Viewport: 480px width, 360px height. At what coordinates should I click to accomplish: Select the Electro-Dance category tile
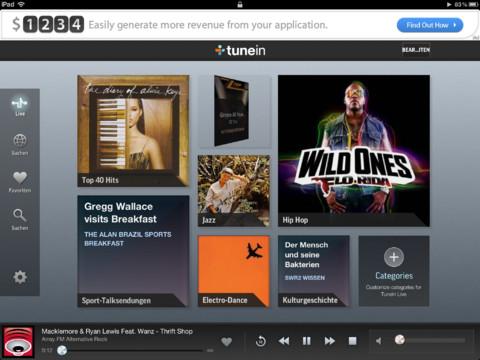pyautogui.click(x=234, y=271)
